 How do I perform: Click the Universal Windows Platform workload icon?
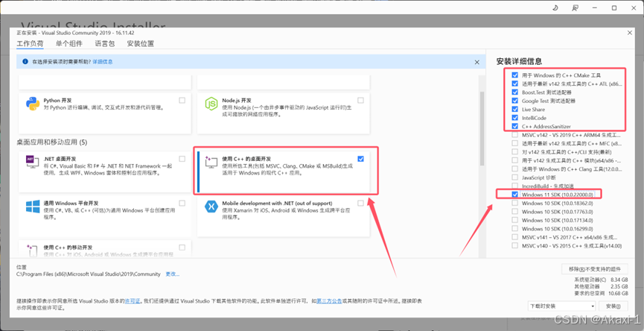[x=33, y=207]
